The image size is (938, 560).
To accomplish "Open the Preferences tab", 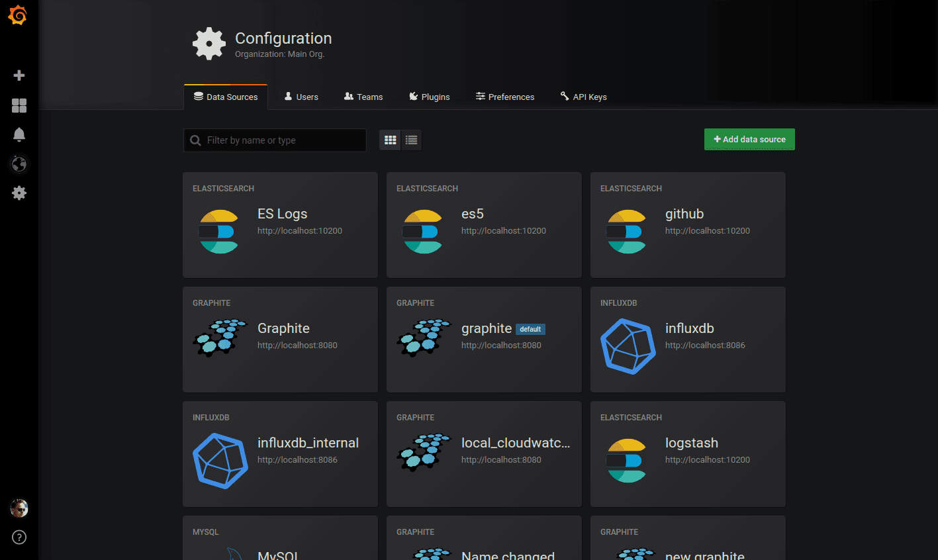I will [505, 97].
